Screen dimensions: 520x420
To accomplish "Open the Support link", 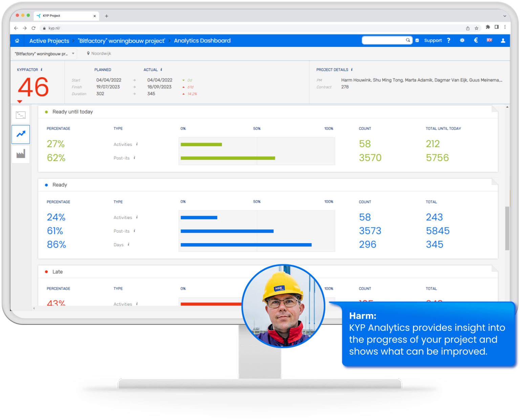I will click(x=433, y=40).
